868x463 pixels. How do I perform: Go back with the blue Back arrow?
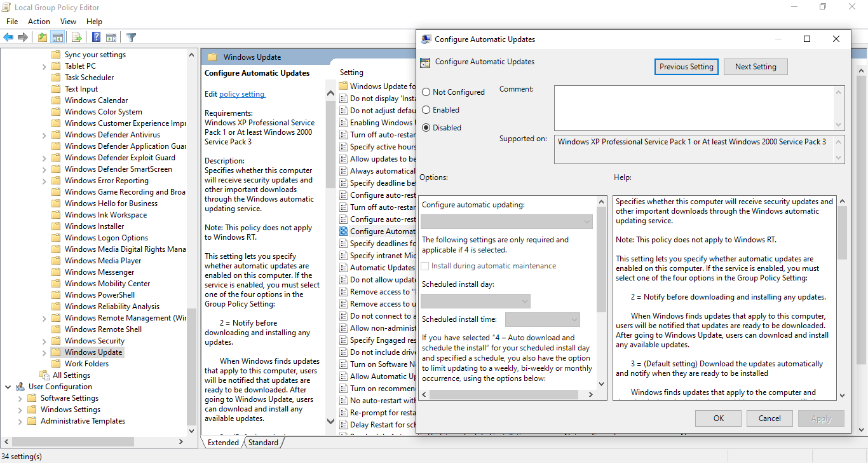[9, 38]
